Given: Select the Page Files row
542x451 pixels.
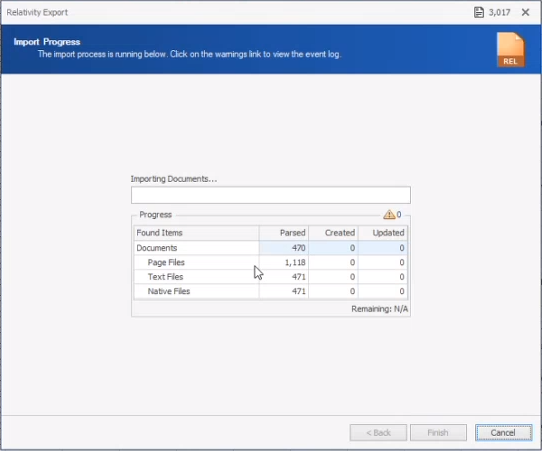Looking at the screenshot, I should click(271, 262).
